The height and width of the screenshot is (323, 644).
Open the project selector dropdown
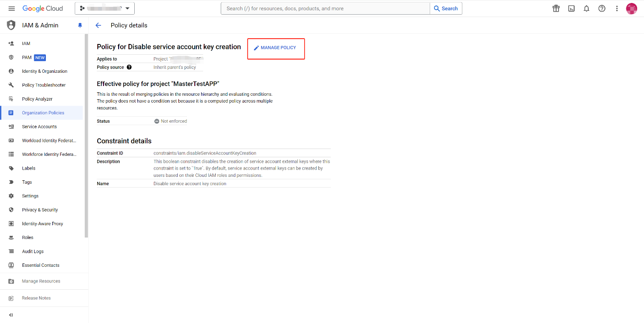104,8
